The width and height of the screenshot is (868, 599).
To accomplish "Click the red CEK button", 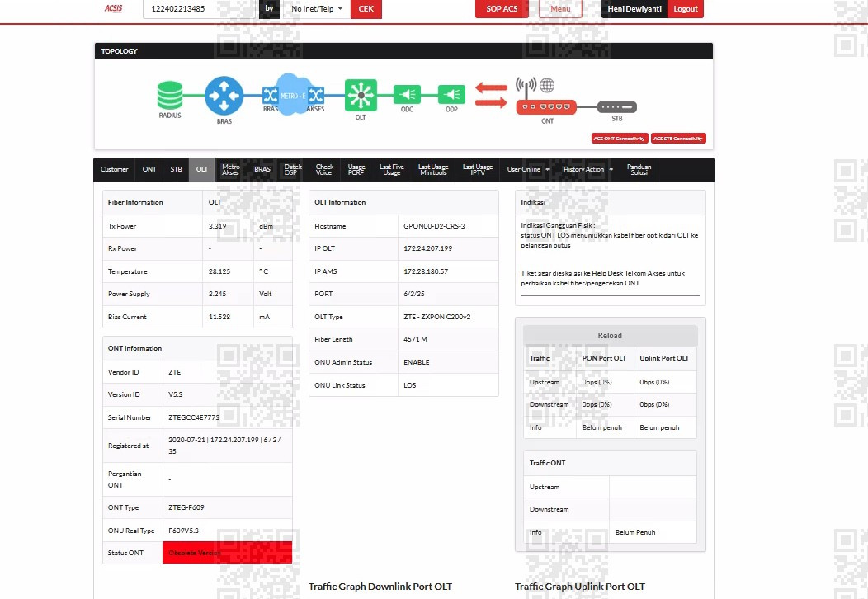I will tap(366, 9).
